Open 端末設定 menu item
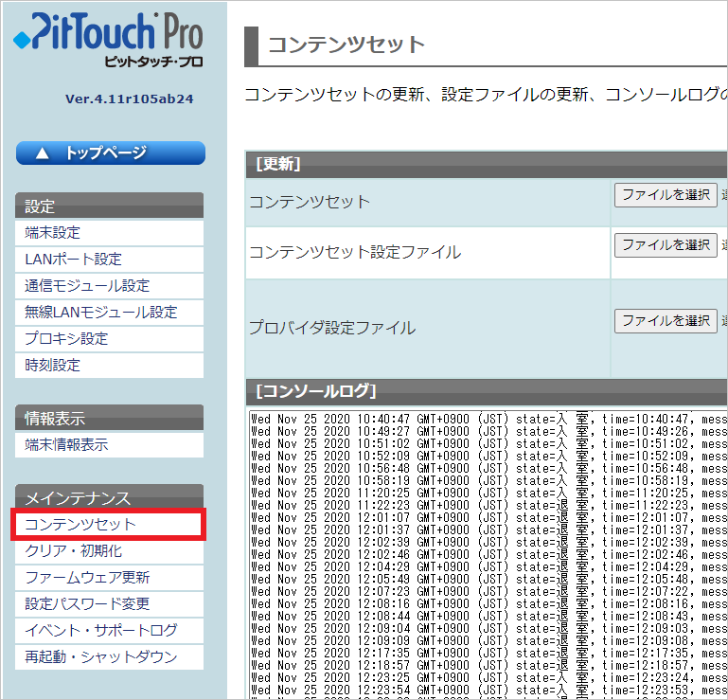This screenshot has height=700, width=728. click(x=53, y=233)
